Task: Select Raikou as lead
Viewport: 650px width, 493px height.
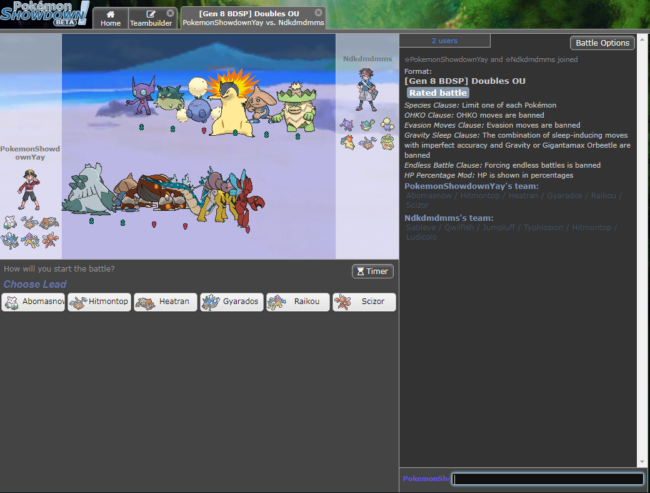Action: (x=297, y=302)
